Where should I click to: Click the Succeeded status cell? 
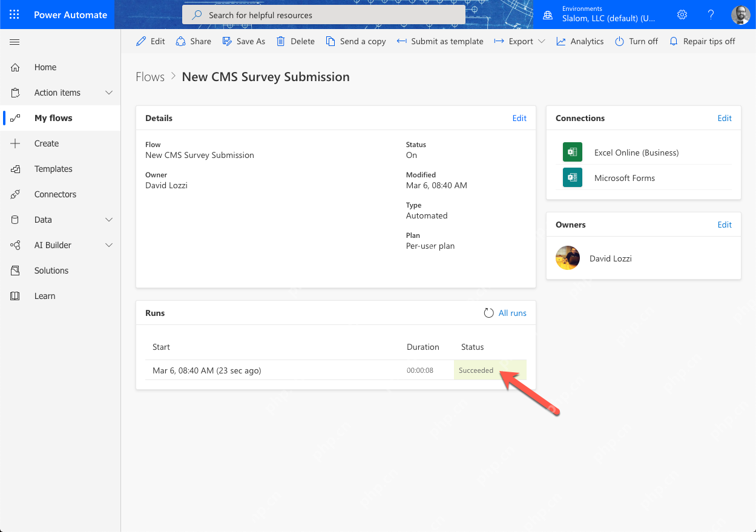click(x=490, y=370)
